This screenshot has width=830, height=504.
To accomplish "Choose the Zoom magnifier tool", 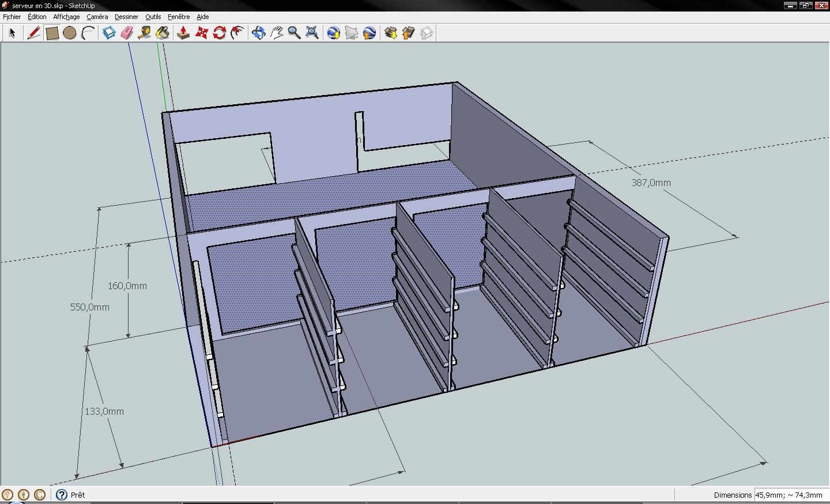I will click(x=294, y=33).
